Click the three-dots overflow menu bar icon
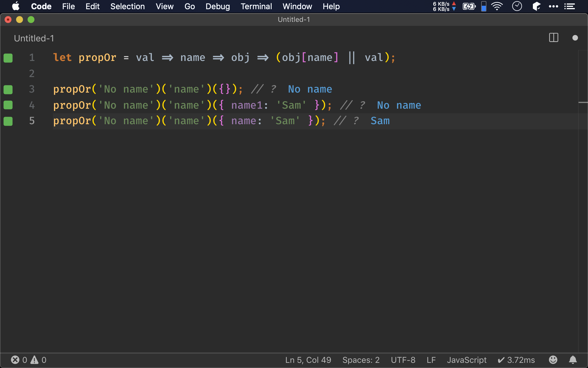 (x=553, y=6)
